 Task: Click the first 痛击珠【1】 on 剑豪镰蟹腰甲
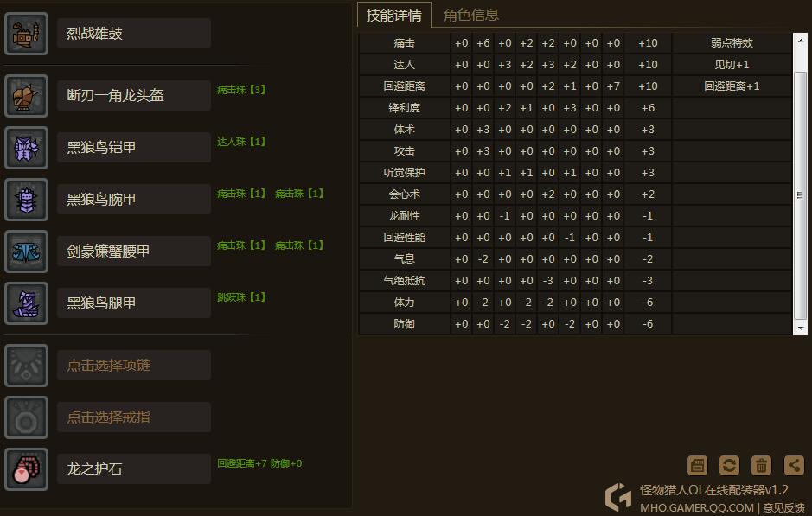point(241,245)
